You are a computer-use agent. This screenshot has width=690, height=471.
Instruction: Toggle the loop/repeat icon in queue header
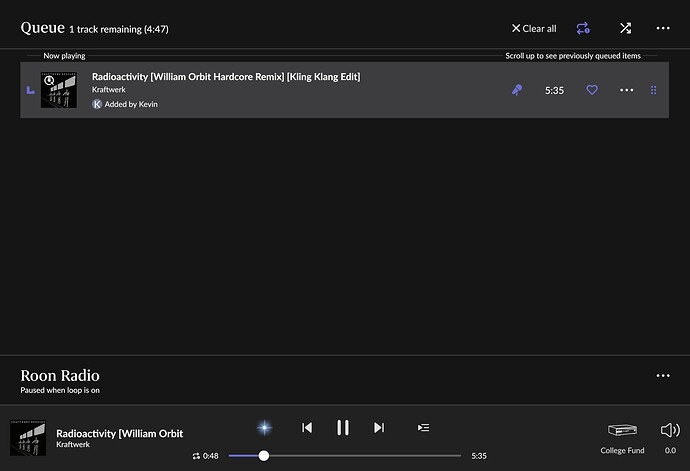pos(583,29)
